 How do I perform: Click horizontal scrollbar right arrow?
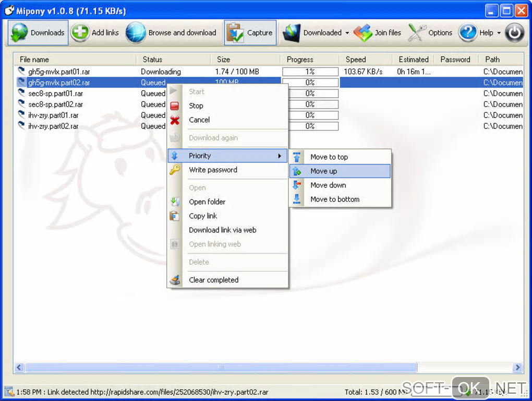(x=517, y=368)
